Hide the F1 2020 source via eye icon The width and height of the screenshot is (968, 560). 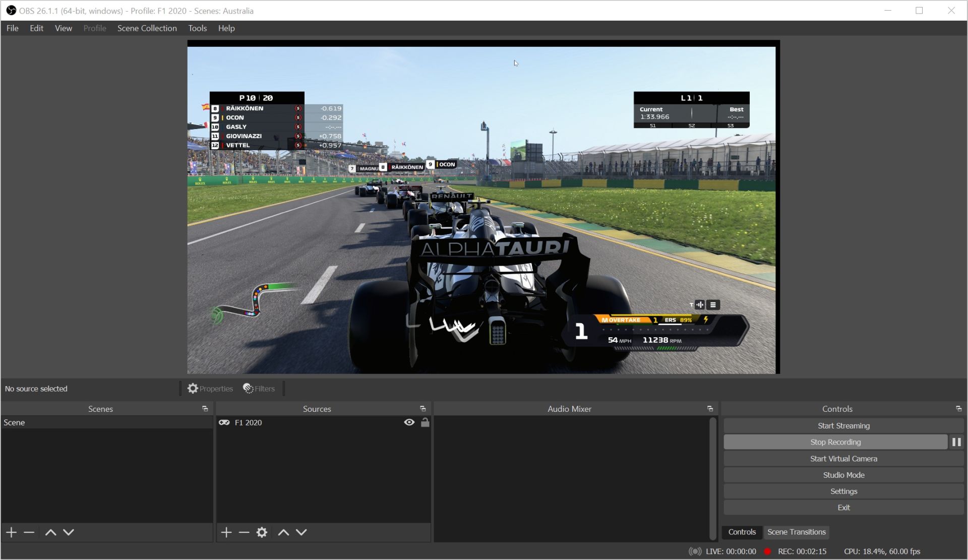click(x=409, y=422)
